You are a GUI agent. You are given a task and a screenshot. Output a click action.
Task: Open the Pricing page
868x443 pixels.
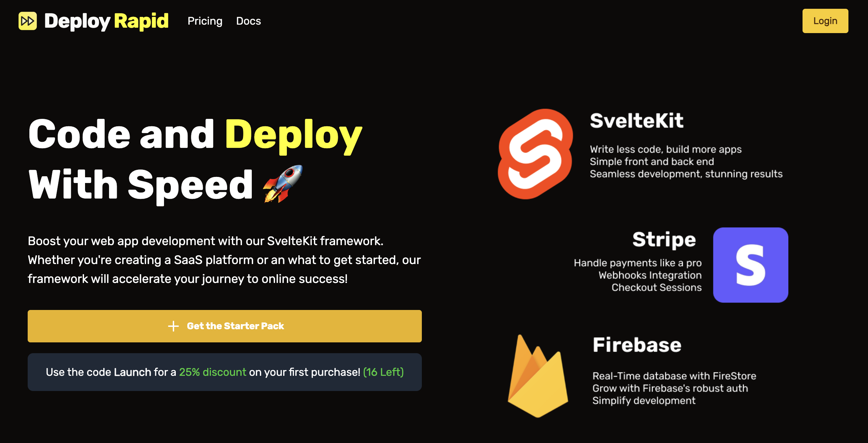click(x=205, y=21)
